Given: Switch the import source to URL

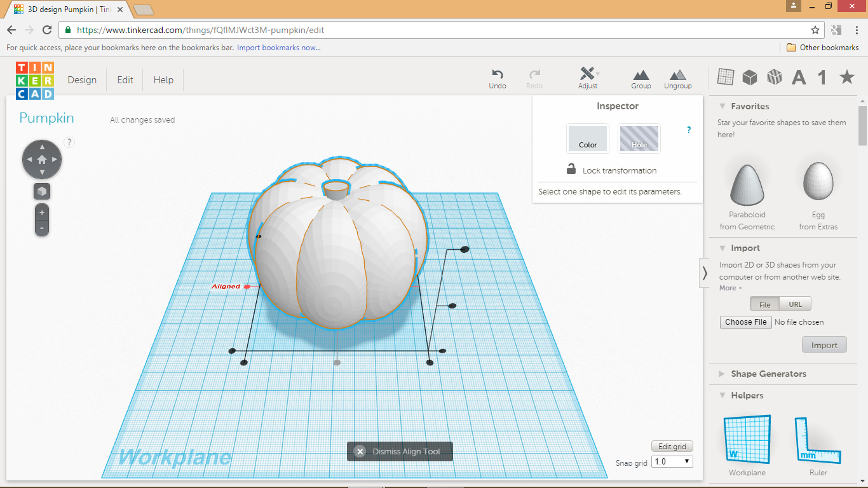Looking at the screenshot, I should (x=795, y=304).
